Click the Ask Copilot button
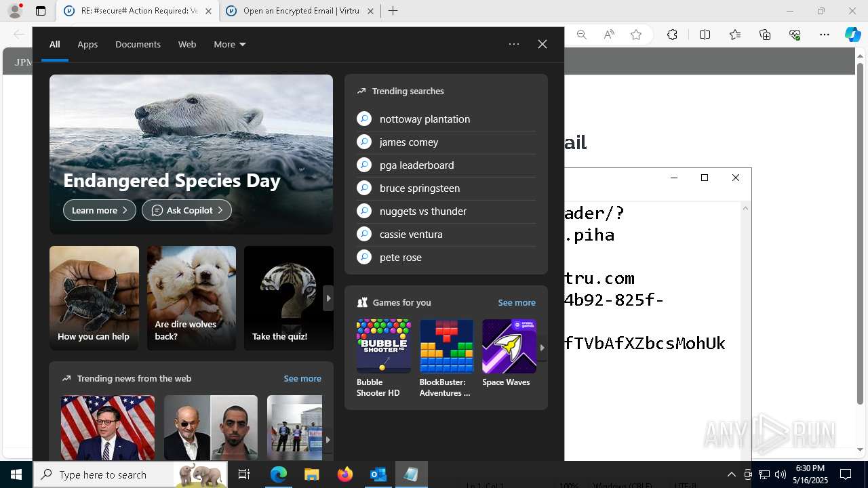Screen dimensions: 868x488 pyautogui.click(x=186, y=210)
